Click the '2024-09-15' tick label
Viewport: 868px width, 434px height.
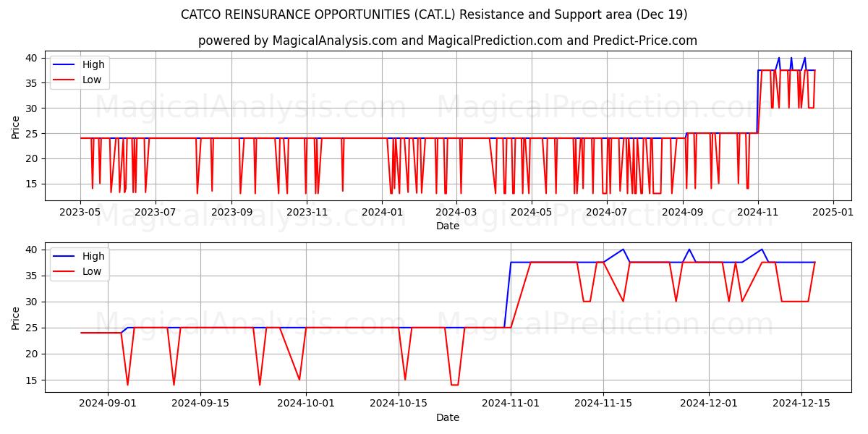tap(200, 403)
